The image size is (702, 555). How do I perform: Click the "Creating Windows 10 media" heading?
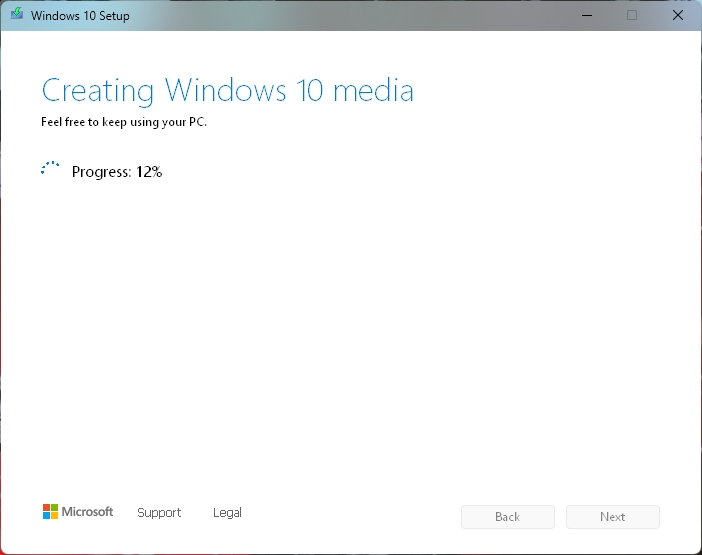coord(227,91)
